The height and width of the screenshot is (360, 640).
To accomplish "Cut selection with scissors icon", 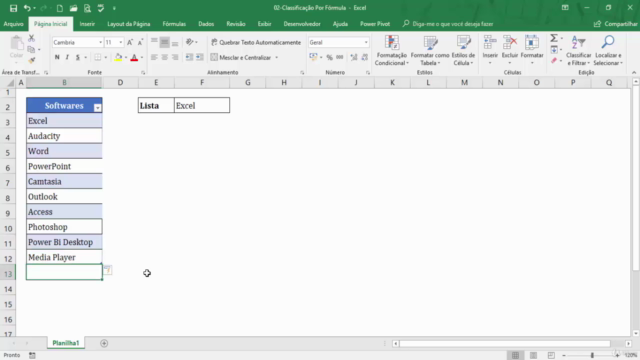I will coord(31,38).
